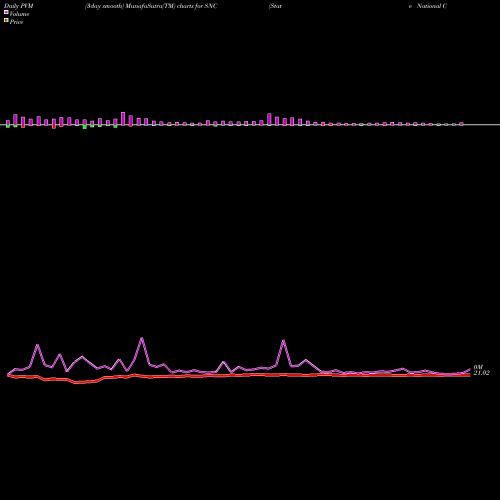Click the '21.02' price end label
The height and width of the screenshot is (500, 500).
[481, 373]
